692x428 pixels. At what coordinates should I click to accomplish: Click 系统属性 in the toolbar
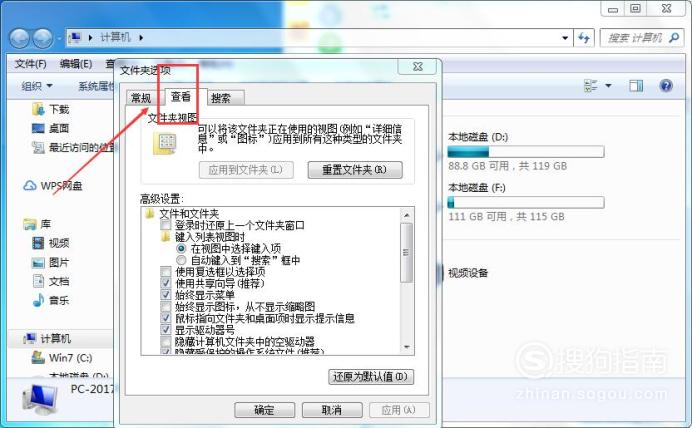(96, 86)
